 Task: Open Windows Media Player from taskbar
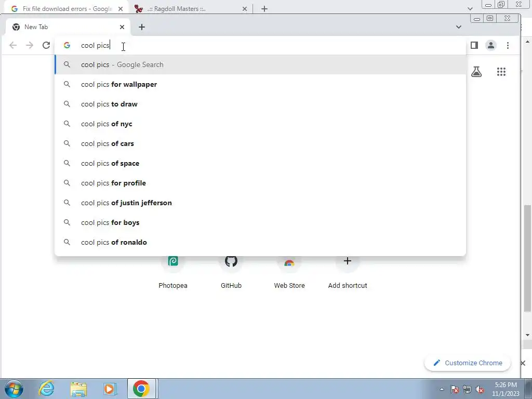click(110, 389)
